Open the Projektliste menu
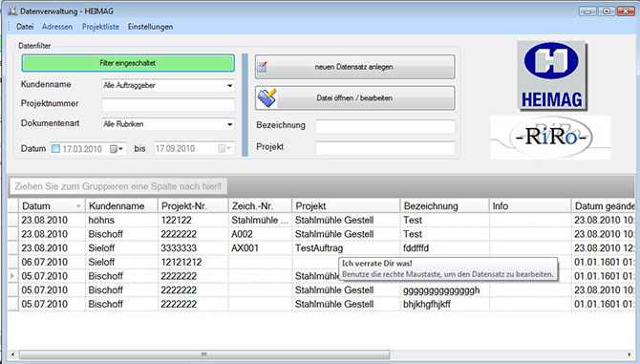The height and width of the screenshot is (364, 640). (x=100, y=27)
